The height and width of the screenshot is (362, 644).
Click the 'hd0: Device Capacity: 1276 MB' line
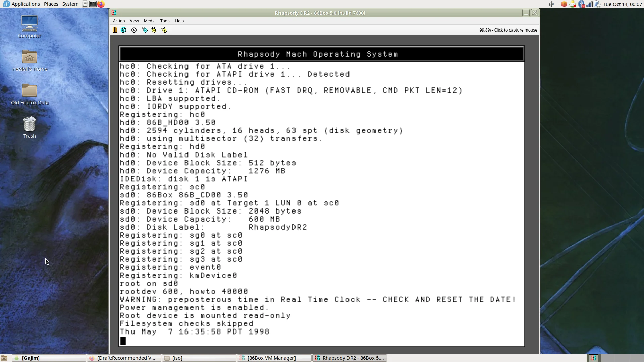pyautogui.click(x=203, y=171)
